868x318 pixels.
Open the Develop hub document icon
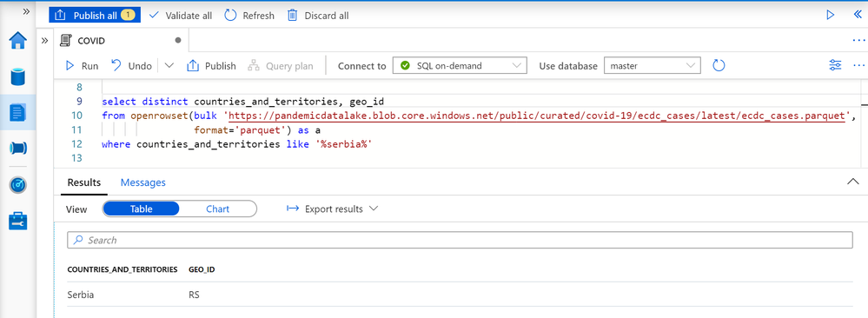click(x=17, y=112)
